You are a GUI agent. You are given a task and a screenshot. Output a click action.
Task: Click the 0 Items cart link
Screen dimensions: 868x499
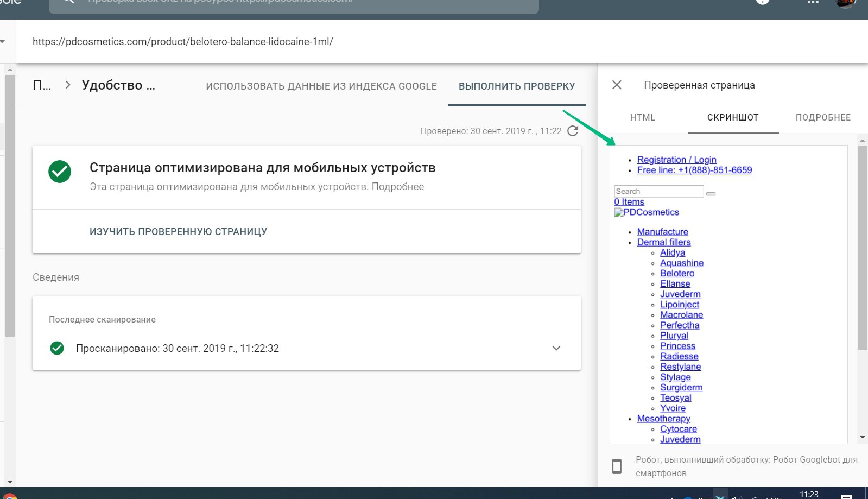[629, 202]
